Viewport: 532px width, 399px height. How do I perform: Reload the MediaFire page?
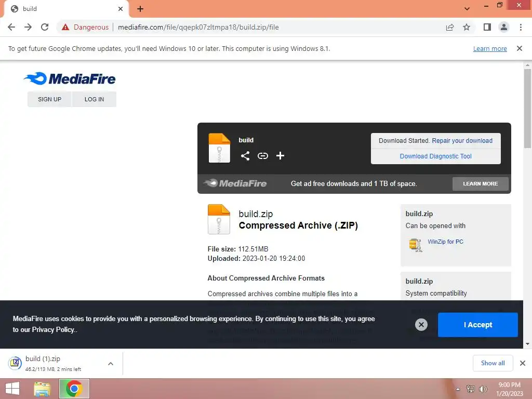[x=45, y=27]
